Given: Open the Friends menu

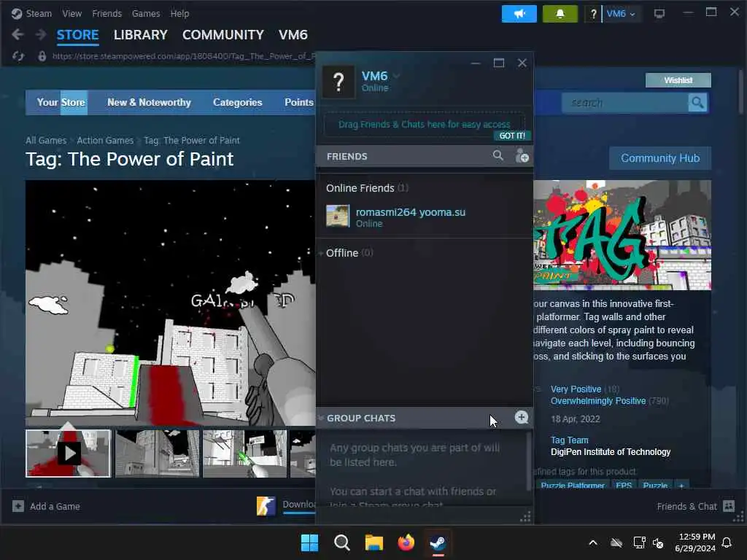Looking at the screenshot, I should coord(107,13).
